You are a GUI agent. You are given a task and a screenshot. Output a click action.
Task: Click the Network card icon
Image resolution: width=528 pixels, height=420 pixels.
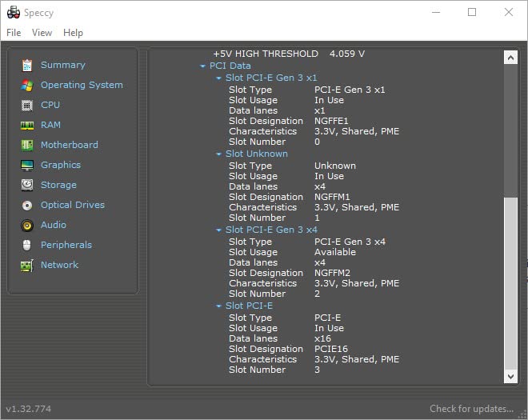point(27,266)
